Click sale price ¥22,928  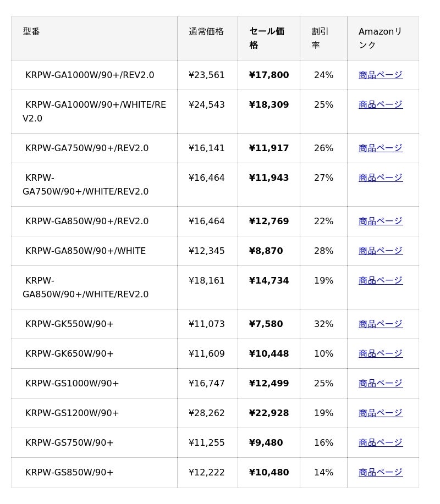(269, 413)
